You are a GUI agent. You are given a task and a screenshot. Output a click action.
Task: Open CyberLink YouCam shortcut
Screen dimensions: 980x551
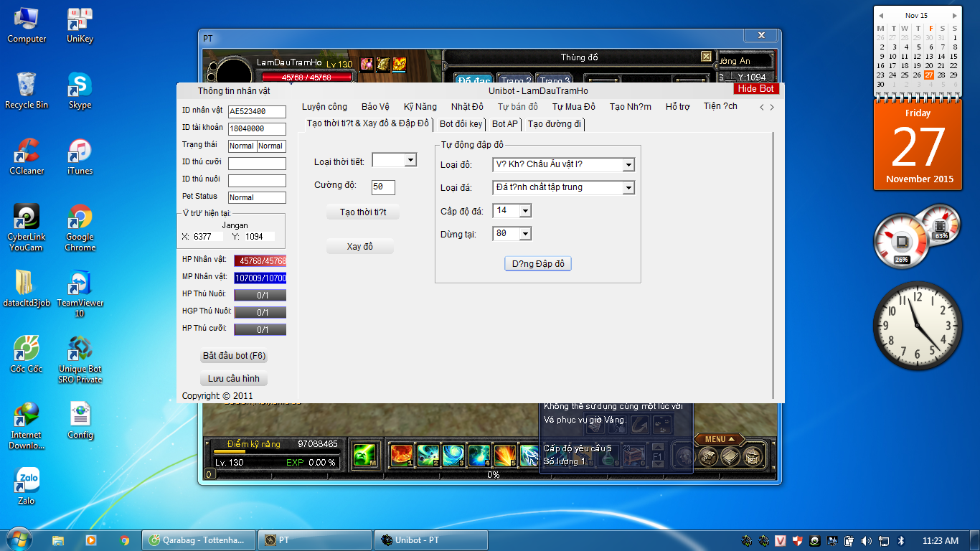pos(27,227)
